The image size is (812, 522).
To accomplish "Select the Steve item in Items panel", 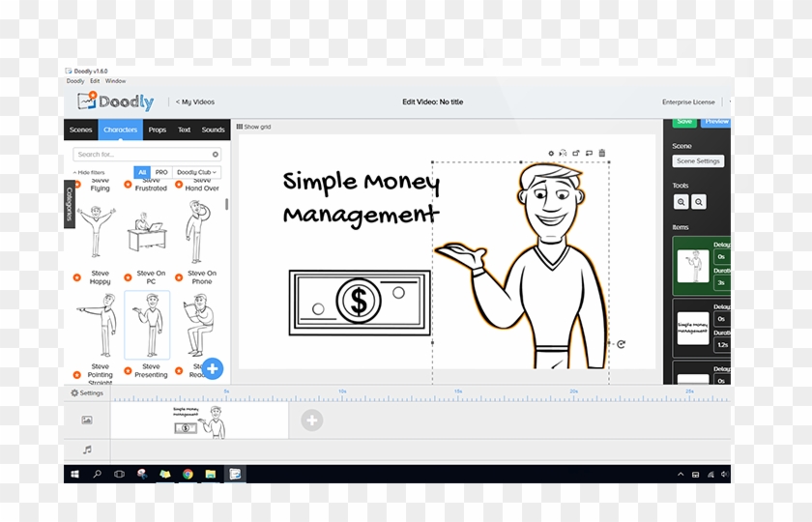I will pyautogui.click(x=693, y=266).
